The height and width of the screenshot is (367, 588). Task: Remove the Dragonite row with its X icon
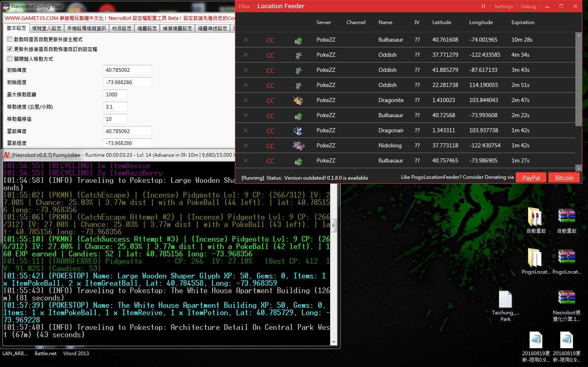(246, 100)
